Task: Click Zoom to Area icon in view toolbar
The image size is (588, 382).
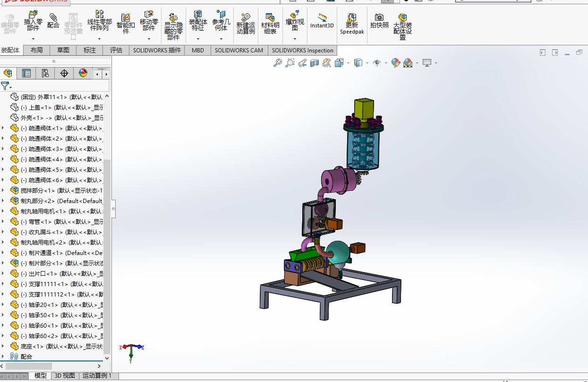Action: click(x=290, y=62)
